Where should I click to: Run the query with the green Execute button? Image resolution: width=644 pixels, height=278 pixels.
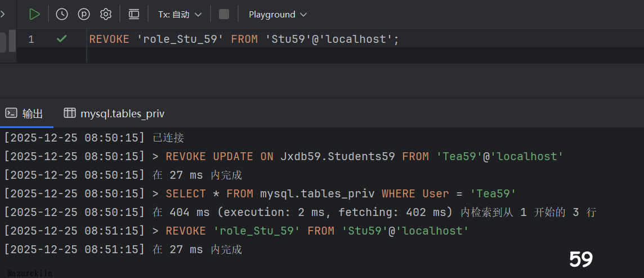(34, 14)
